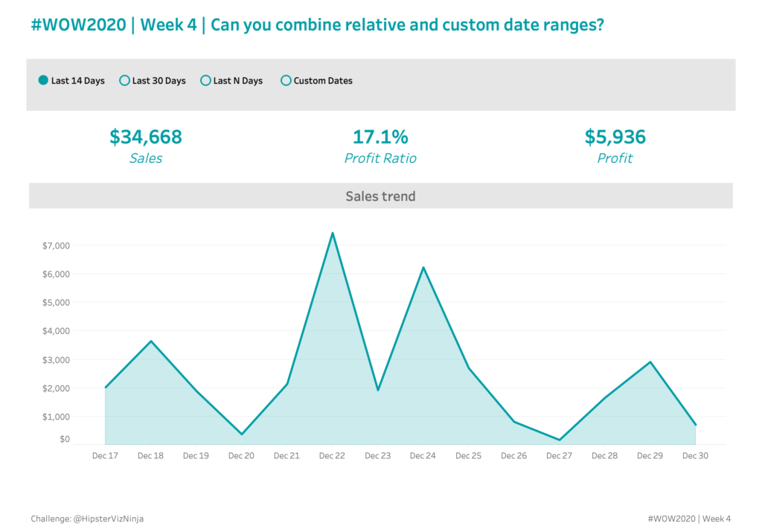Image resolution: width=762 pixels, height=532 pixels.
Task: Select the Dec 18 data point on line
Action: coord(151,341)
